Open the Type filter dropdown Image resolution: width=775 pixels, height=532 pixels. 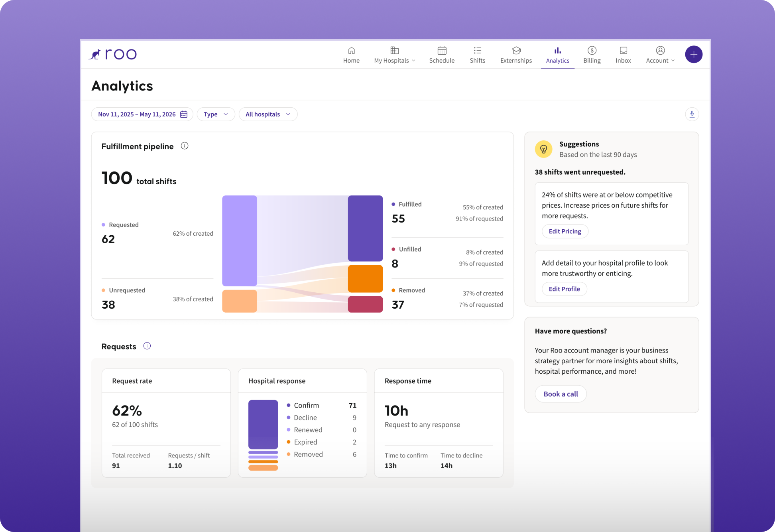tap(216, 114)
